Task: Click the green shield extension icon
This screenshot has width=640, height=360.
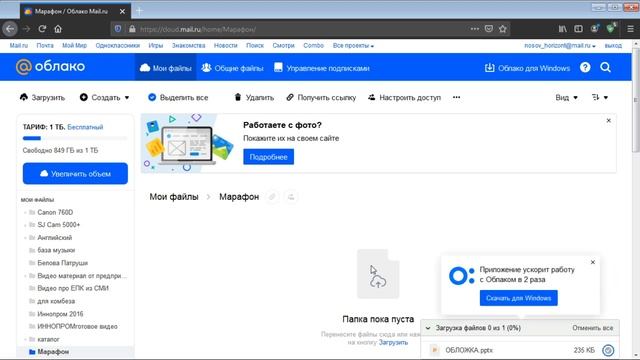Action: tap(611, 28)
